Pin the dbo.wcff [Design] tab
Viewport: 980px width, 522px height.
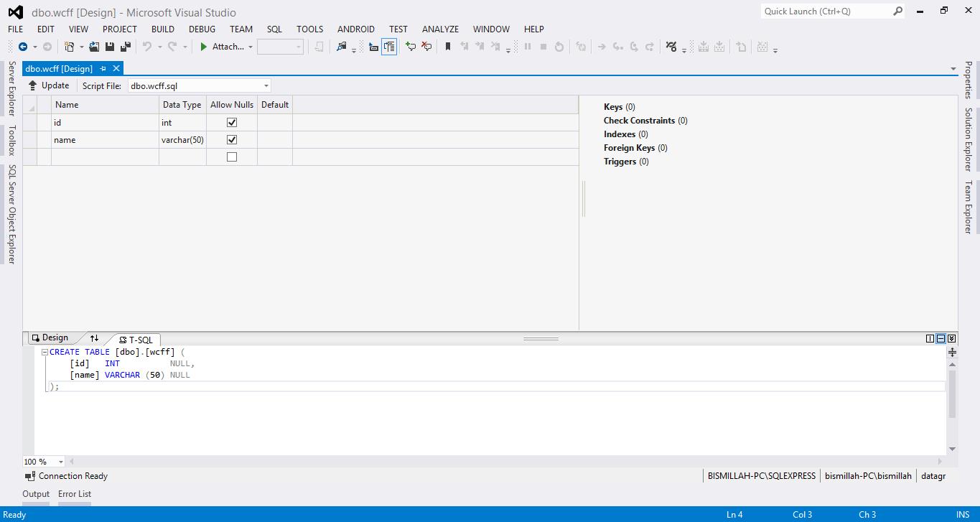click(x=103, y=69)
